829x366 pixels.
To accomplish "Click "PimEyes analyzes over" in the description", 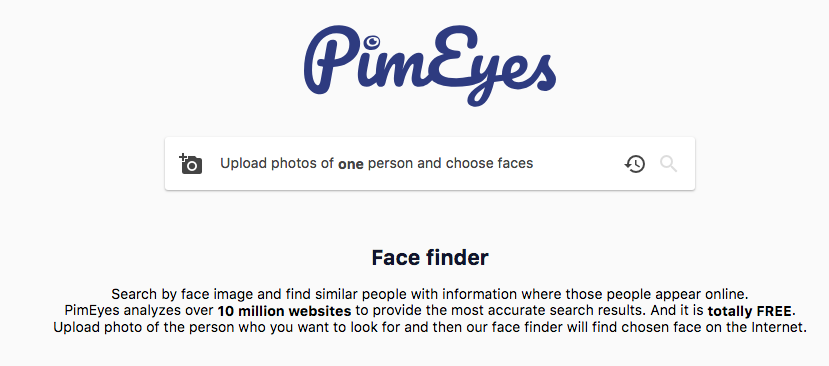I will click(x=139, y=310).
